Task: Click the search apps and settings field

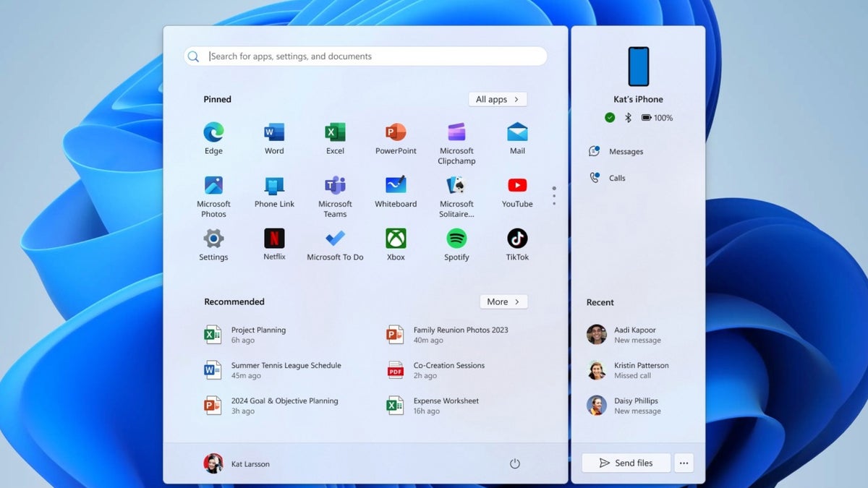Action: (x=365, y=56)
